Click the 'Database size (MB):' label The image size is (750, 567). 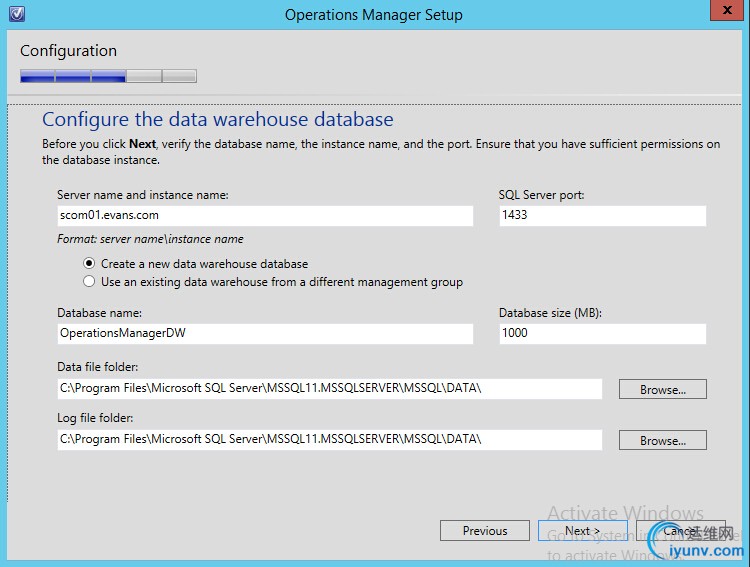[x=550, y=312]
